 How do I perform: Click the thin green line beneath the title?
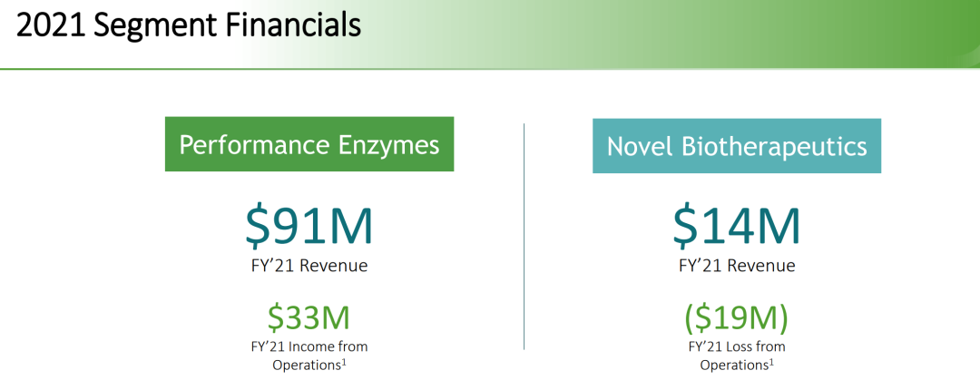point(490,68)
